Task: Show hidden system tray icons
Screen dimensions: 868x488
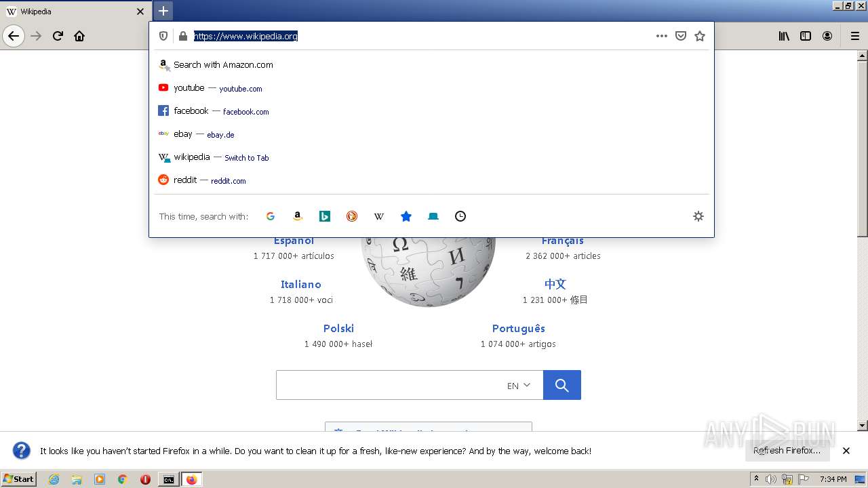Action: tap(756, 479)
